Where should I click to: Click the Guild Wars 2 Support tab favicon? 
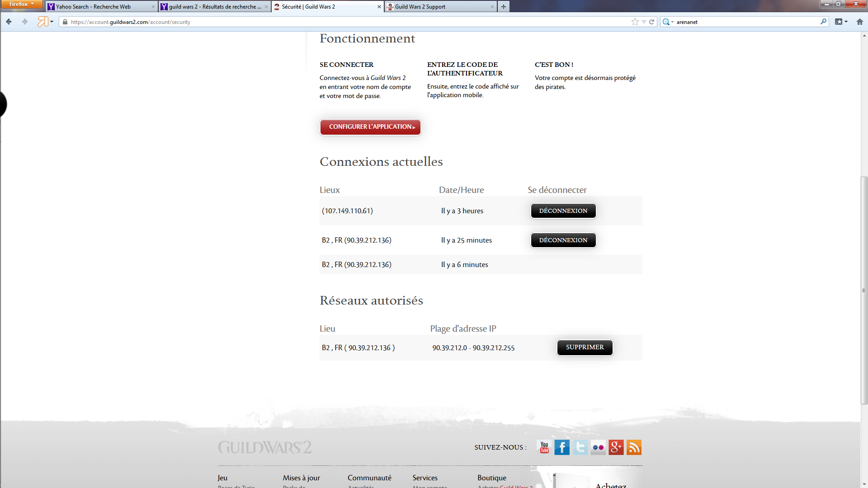(390, 7)
